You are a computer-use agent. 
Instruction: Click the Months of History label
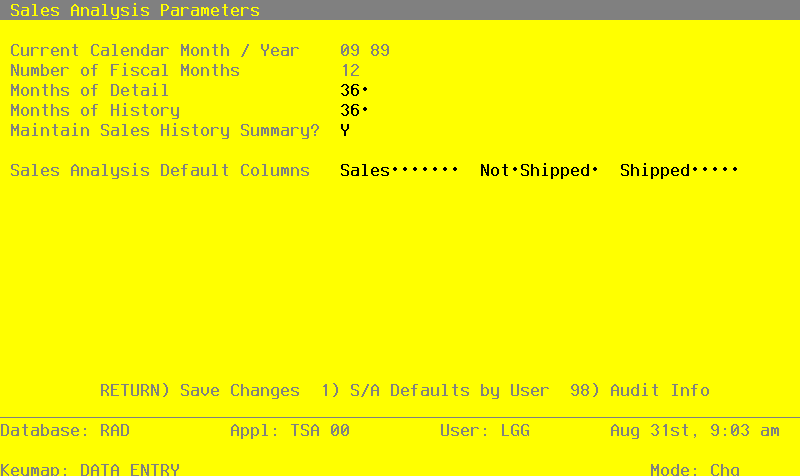point(95,111)
